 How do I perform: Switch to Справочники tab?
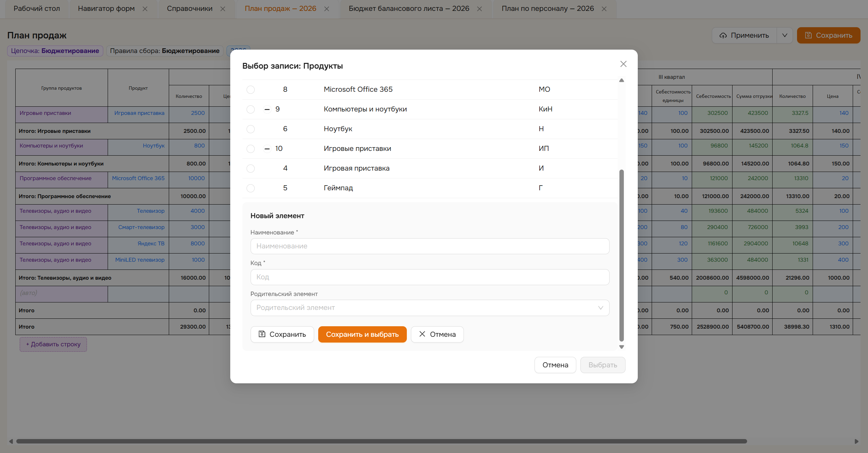(x=189, y=9)
